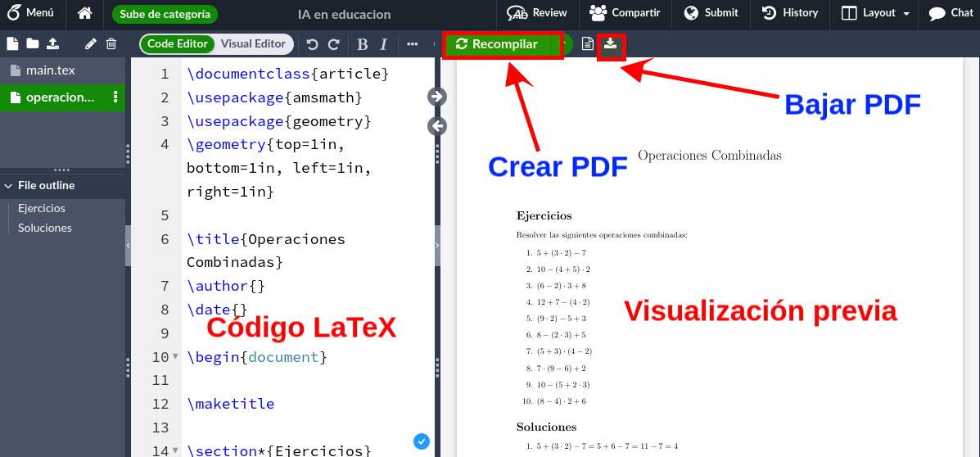Open the logs and output files icon

click(587, 44)
